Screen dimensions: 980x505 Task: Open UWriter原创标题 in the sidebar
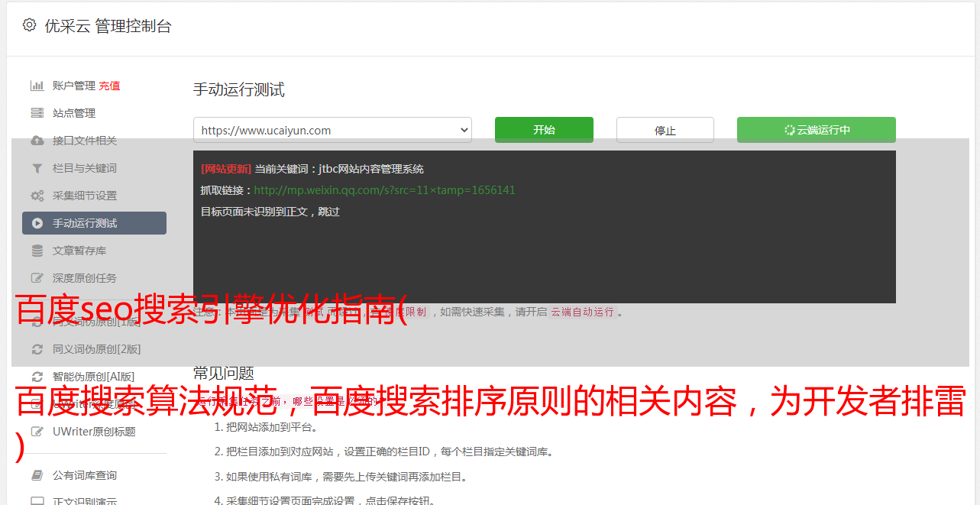pos(94,431)
